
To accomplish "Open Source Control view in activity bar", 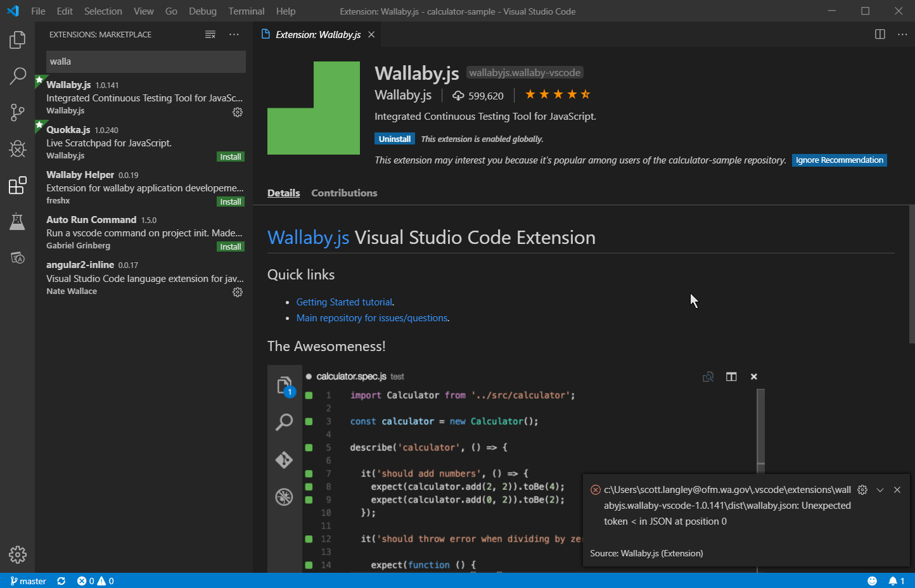I will tap(17, 113).
